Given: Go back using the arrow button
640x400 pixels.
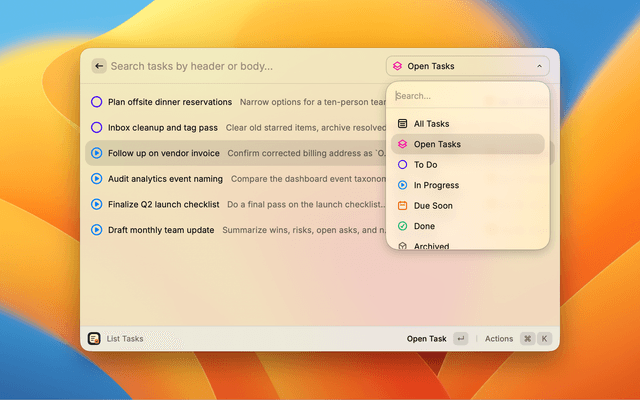Looking at the screenshot, I should click(99, 66).
